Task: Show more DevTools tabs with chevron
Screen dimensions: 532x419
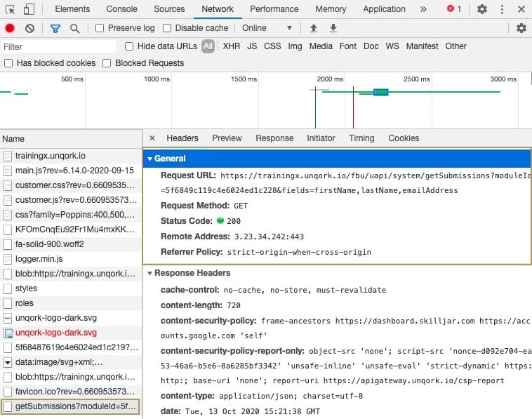Action: tap(423, 9)
